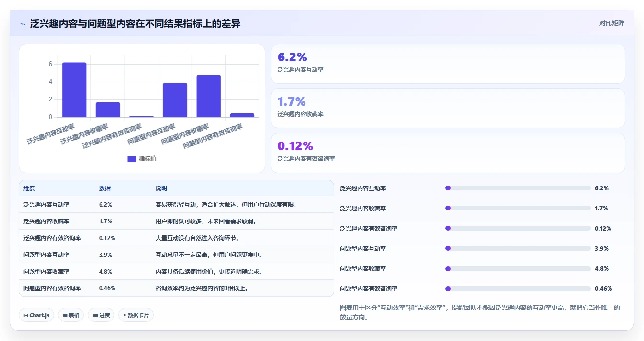Click the 进度 tag chip
The image size is (644, 341).
[101, 315]
